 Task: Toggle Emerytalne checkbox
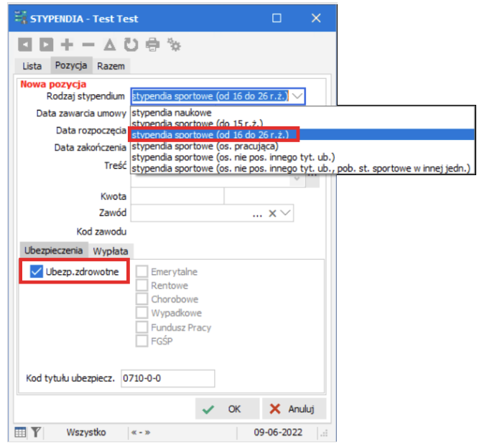(142, 271)
